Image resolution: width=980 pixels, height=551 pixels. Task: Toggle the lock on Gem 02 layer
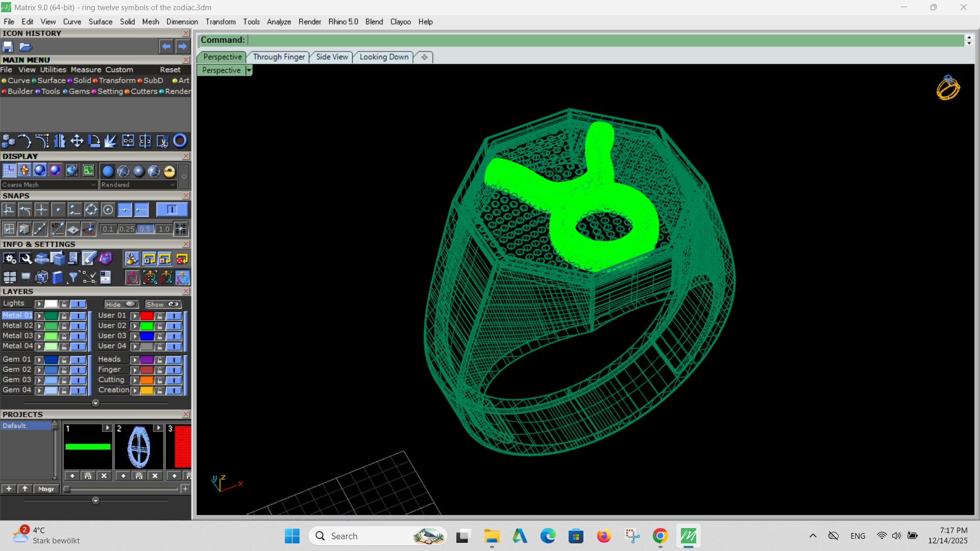pos(64,370)
